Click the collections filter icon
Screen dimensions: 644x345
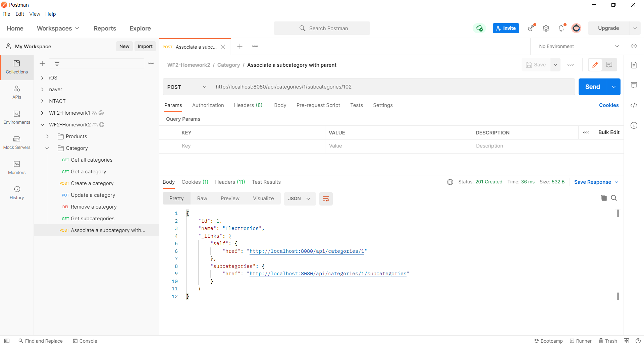pyautogui.click(x=57, y=63)
